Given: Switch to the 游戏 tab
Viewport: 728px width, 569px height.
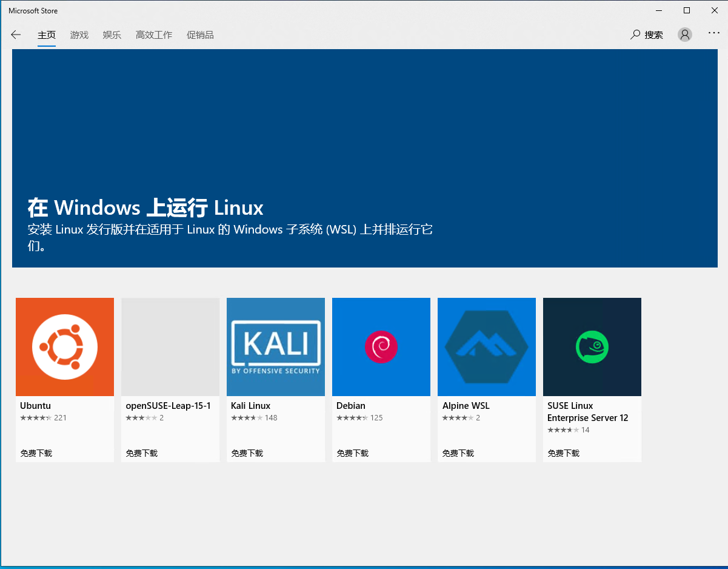Looking at the screenshot, I should (x=79, y=35).
